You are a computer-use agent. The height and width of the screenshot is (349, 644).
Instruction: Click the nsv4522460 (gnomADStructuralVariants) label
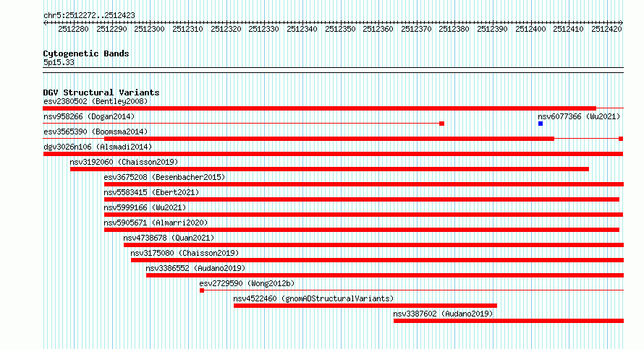click(313, 298)
